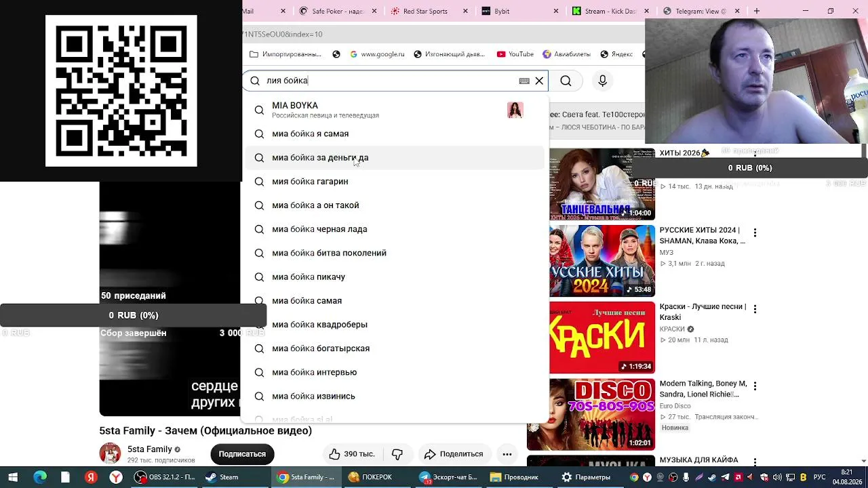Open the Изгоняющий дьявола bookmark
868x488 pixels.
449,54
